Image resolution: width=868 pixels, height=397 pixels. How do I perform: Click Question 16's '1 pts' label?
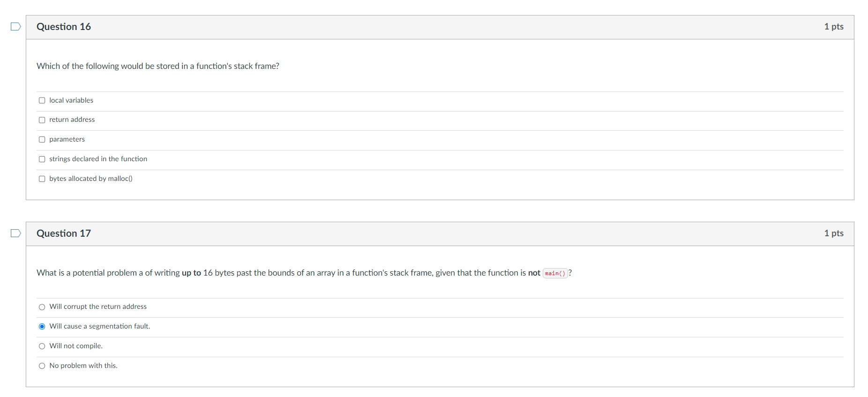(834, 27)
